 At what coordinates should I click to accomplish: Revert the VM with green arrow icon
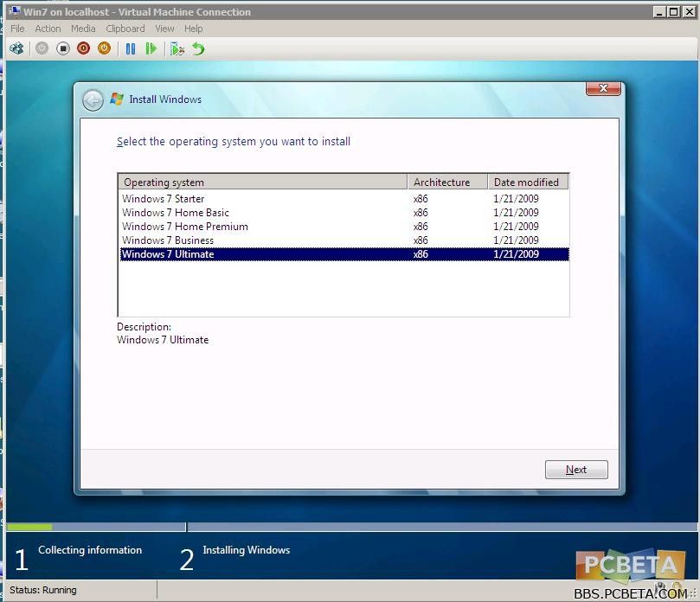[x=198, y=48]
